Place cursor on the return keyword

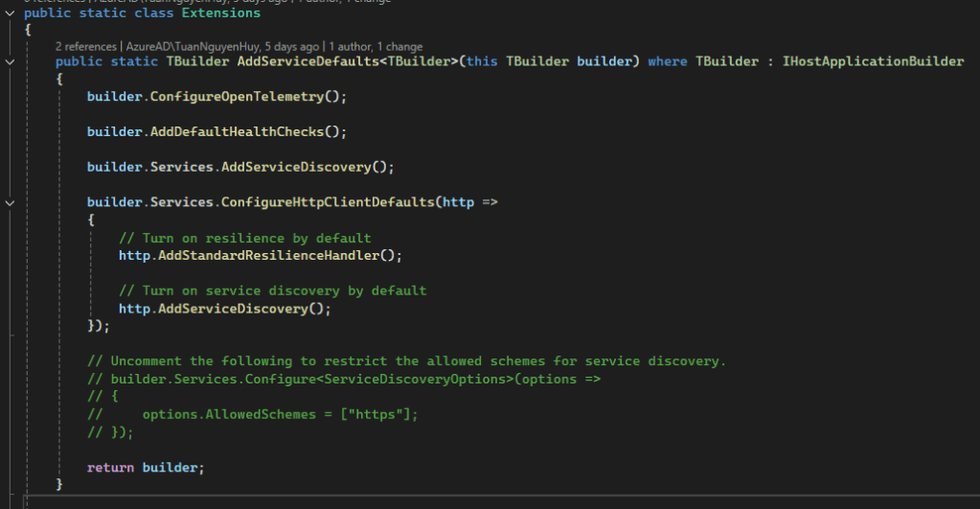pyautogui.click(x=110, y=467)
